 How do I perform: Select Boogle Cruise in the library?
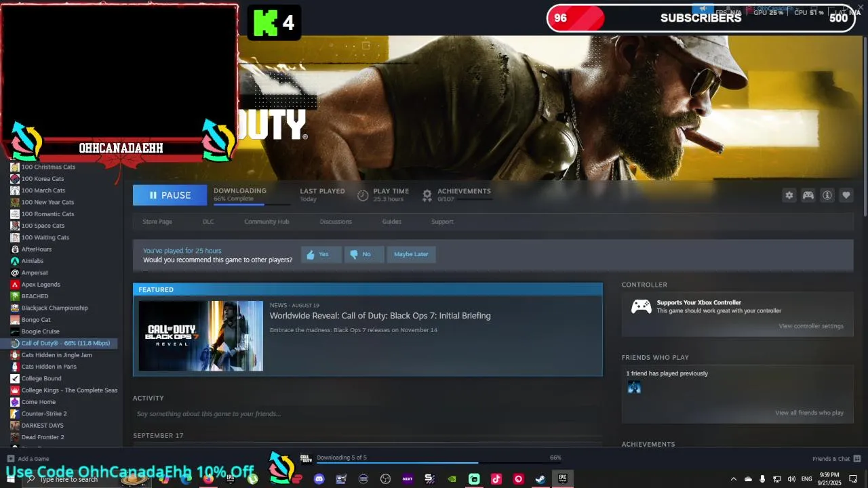(41, 331)
